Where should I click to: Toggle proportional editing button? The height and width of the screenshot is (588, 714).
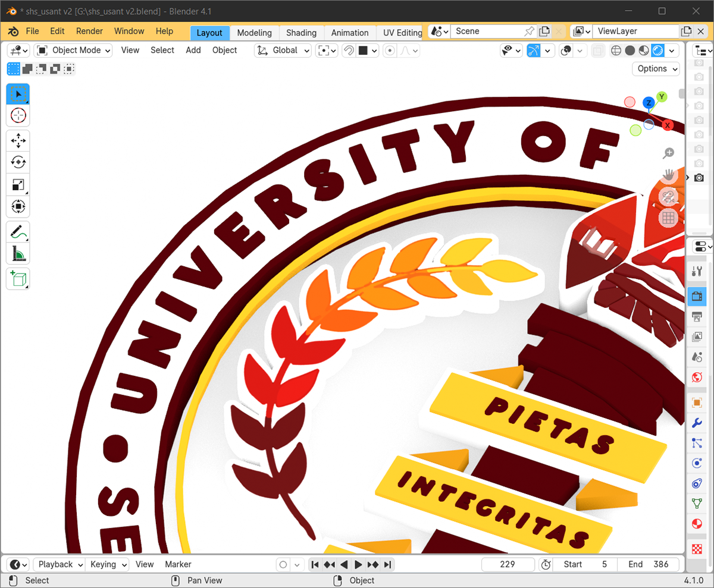click(390, 51)
